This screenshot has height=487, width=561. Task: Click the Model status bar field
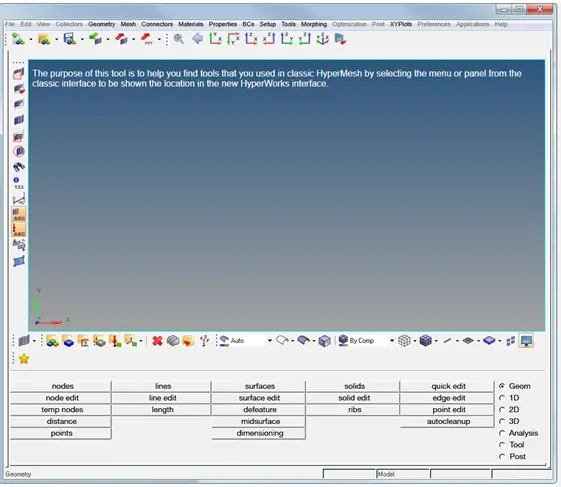[x=403, y=474]
